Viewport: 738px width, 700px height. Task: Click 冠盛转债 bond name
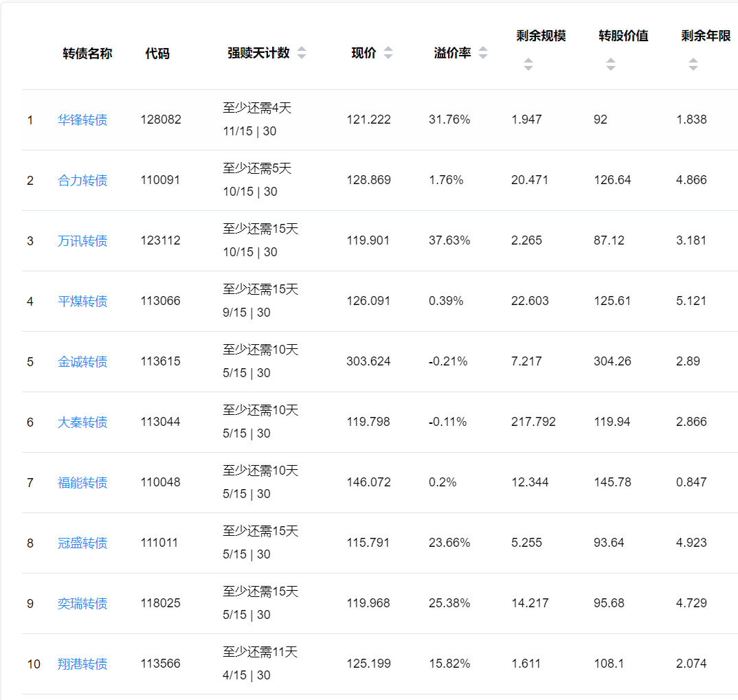tap(82, 543)
